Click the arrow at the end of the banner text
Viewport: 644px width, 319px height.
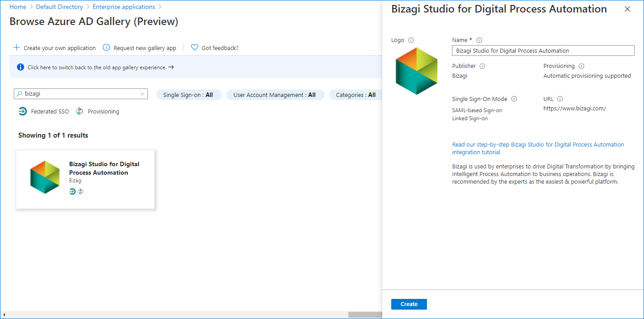coord(171,67)
